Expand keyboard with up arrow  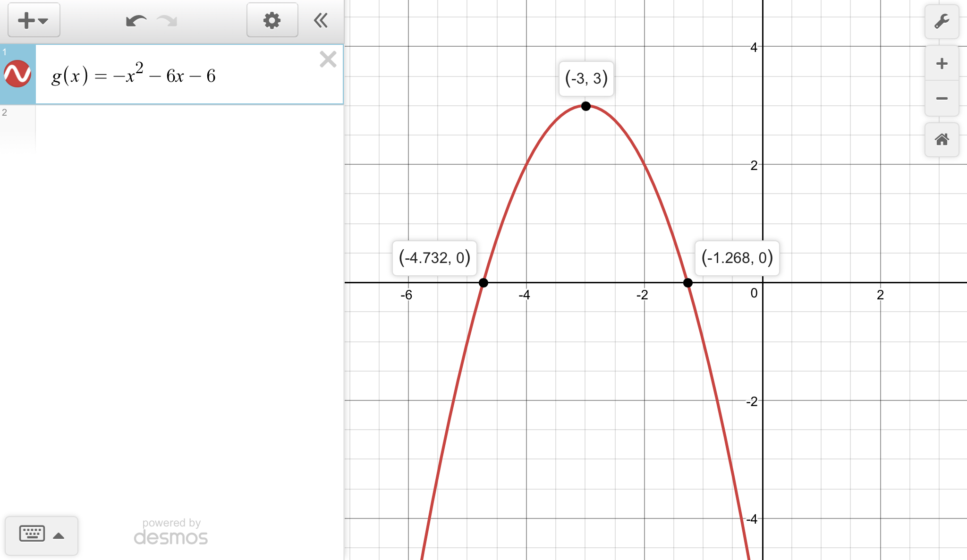coord(59,535)
